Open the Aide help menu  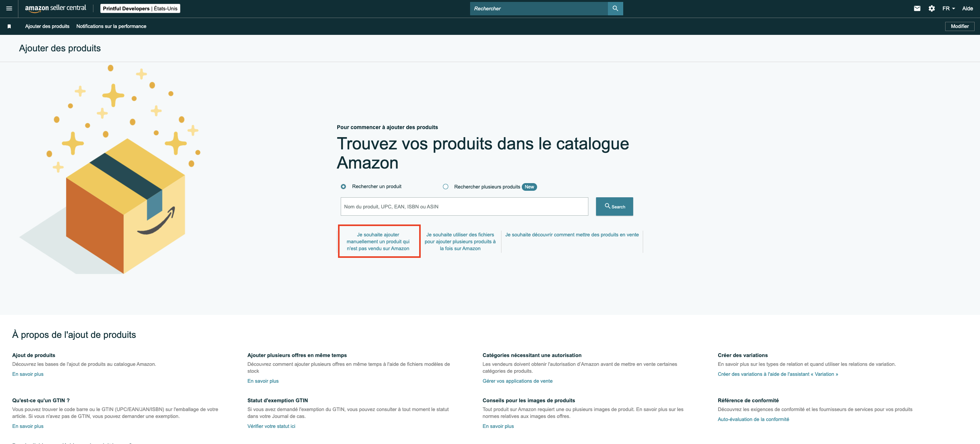tap(967, 8)
